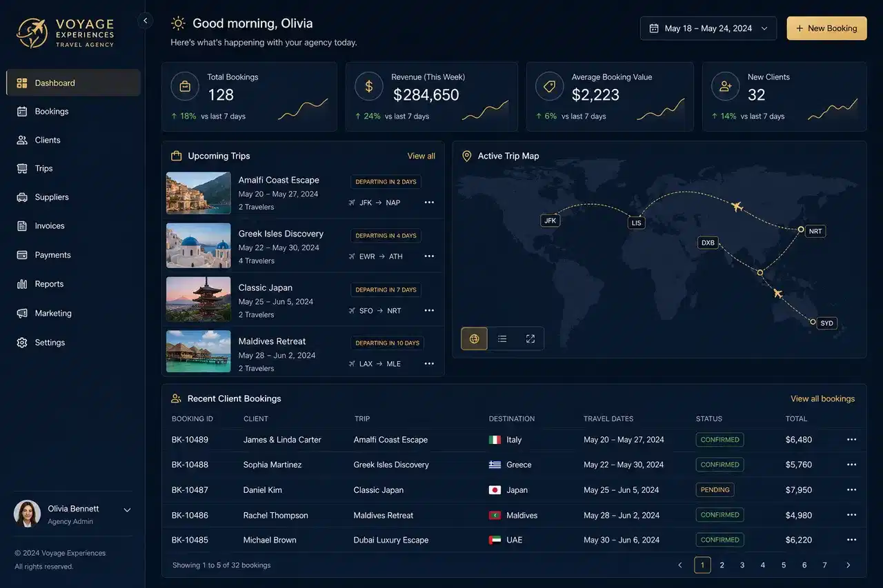The width and height of the screenshot is (883, 588).
Task: Open row menu for booking BK-10485
Action: click(851, 540)
